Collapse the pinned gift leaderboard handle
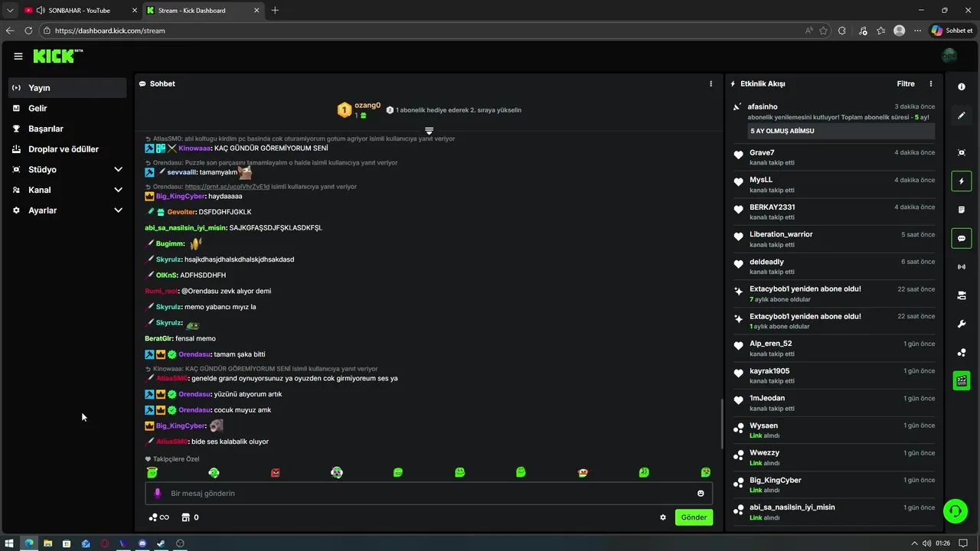 [x=429, y=131]
